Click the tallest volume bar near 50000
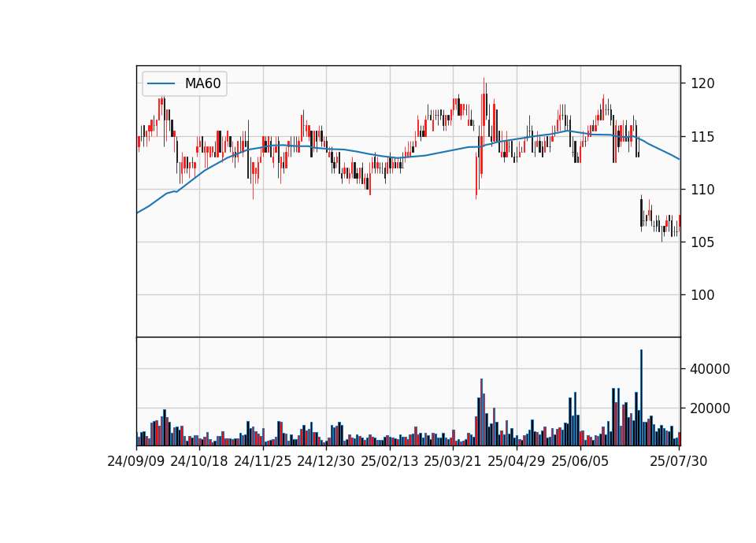Screen dimensions: 756x543 click(x=641, y=397)
